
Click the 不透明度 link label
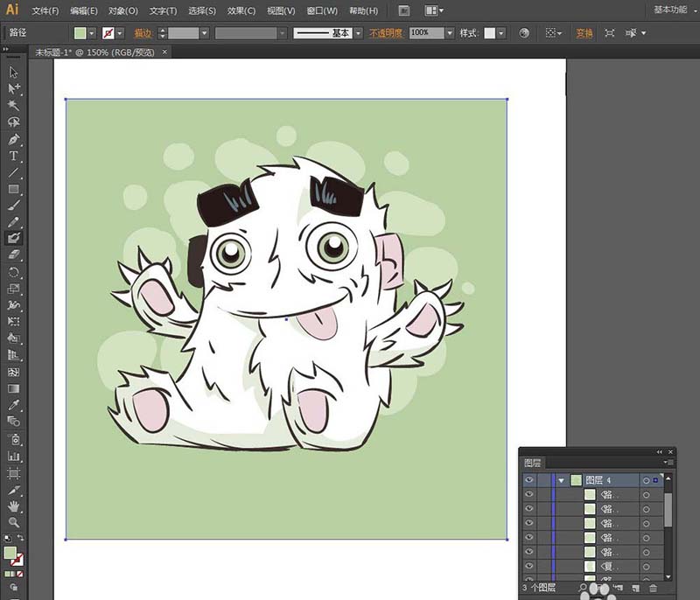tap(386, 33)
